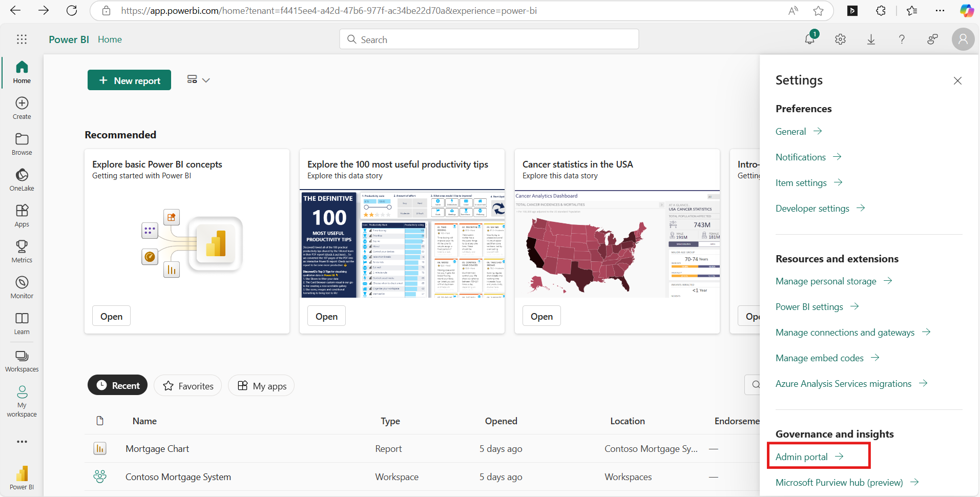Open the app launcher grid icon
The height and width of the screenshot is (497, 980).
22,39
